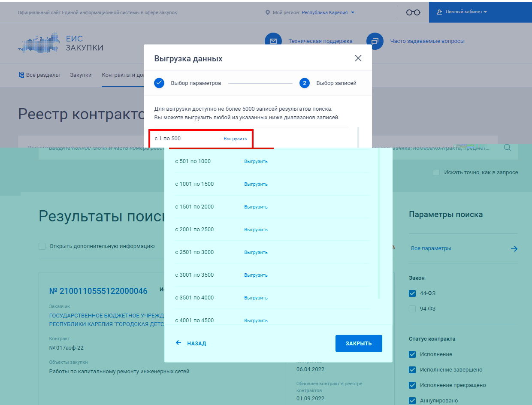Open the Все параметры link

tap(431, 248)
